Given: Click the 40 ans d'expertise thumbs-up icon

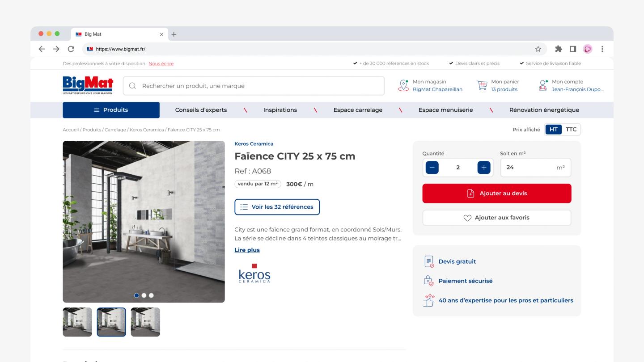Looking at the screenshot, I should 429,300.
